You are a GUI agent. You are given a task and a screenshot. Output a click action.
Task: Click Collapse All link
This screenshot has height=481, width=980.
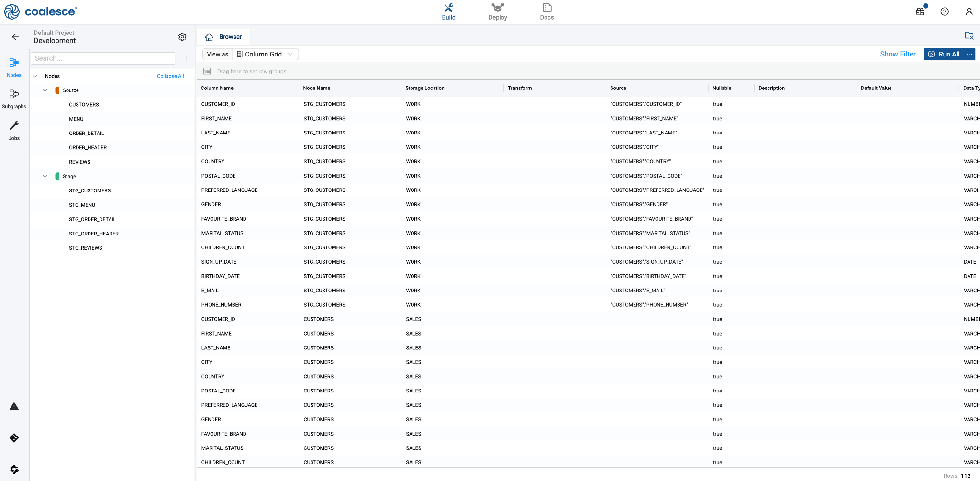[x=170, y=76]
